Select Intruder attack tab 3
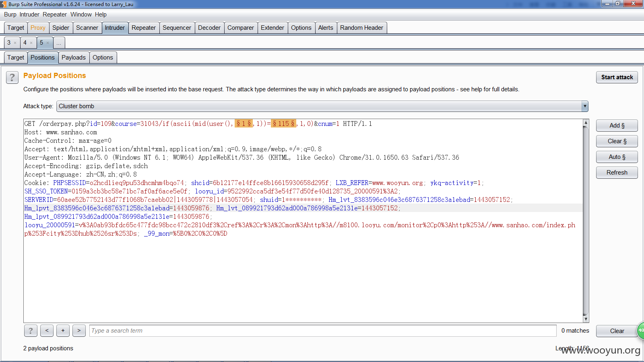The width and height of the screenshot is (644, 362). (x=9, y=43)
